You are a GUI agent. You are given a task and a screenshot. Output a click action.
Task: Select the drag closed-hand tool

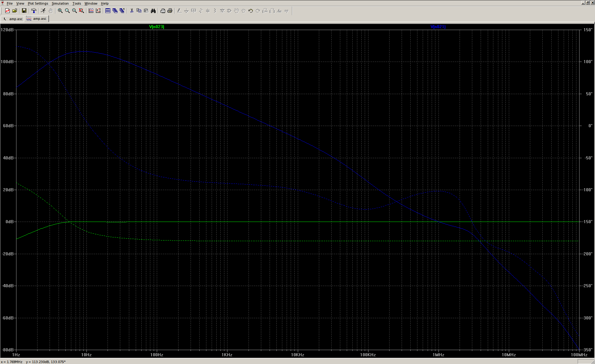coord(244,11)
